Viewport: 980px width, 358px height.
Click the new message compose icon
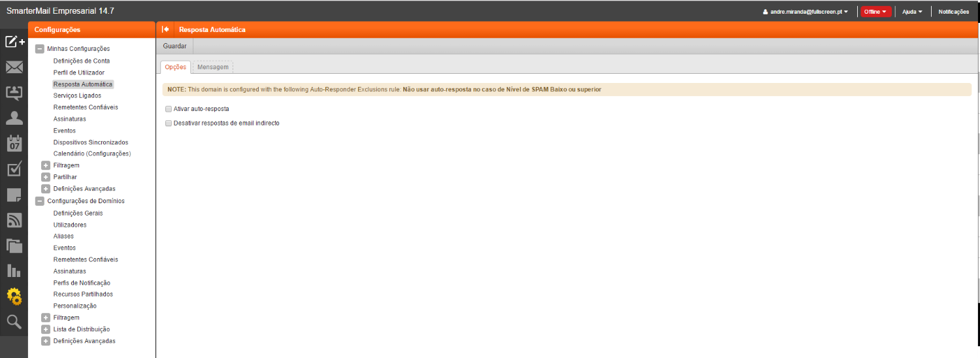[x=14, y=42]
